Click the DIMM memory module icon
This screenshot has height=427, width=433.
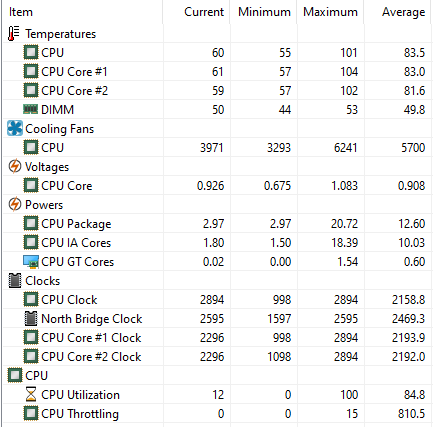pyautogui.click(x=31, y=109)
